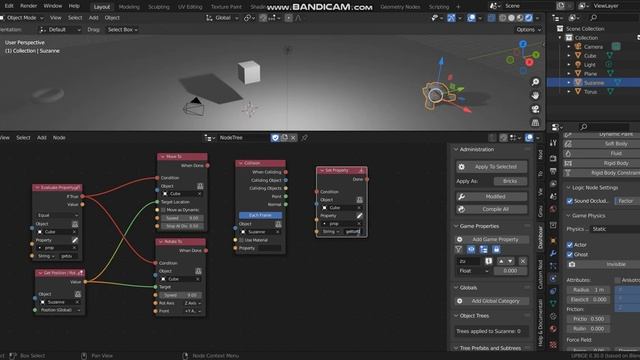Click Add Game Property button
Viewport: 640px width, 360px height.
[x=492, y=240]
